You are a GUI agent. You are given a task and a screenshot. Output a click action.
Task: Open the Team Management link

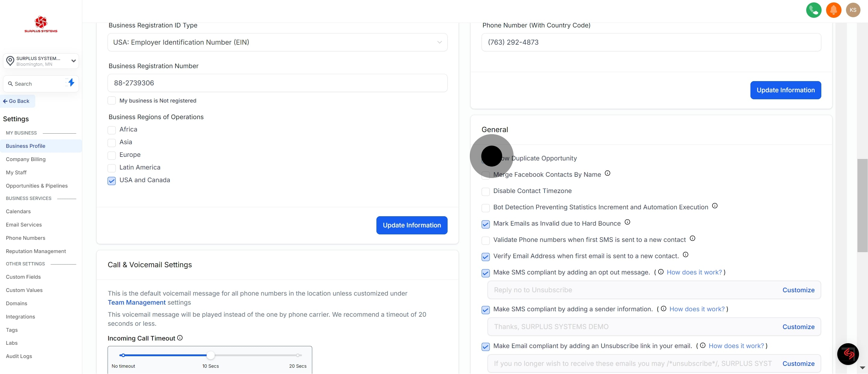click(137, 303)
